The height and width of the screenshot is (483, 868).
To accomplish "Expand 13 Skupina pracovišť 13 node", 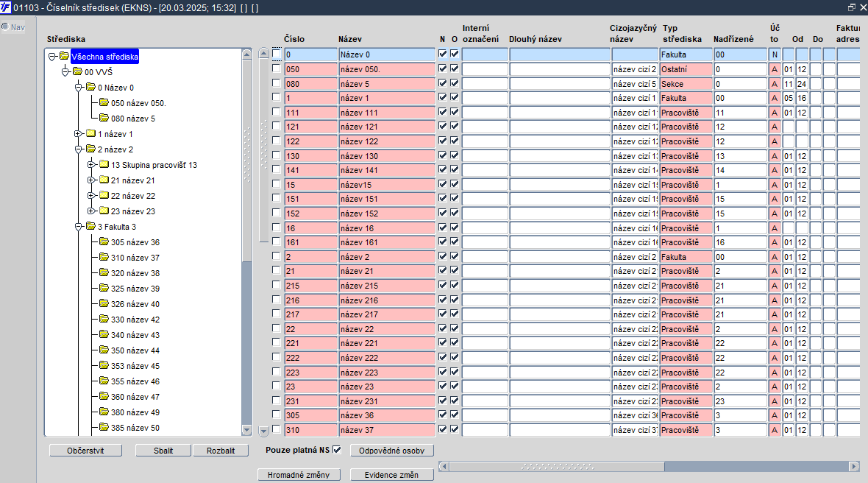I will [x=92, y=165].
